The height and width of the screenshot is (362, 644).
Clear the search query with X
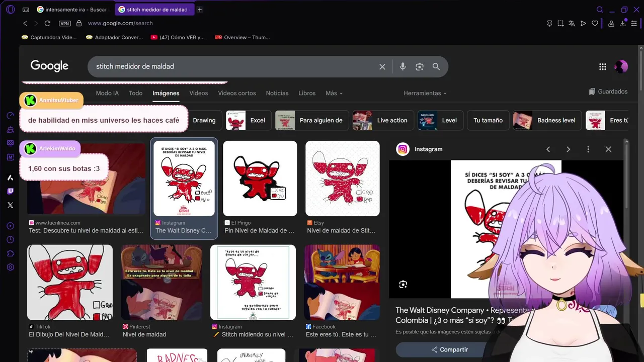382,66
